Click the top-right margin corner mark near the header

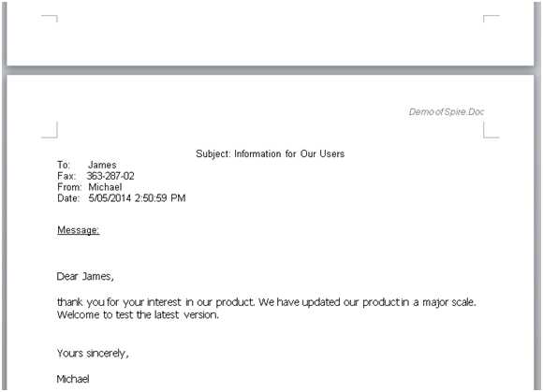tap(492, 130)
